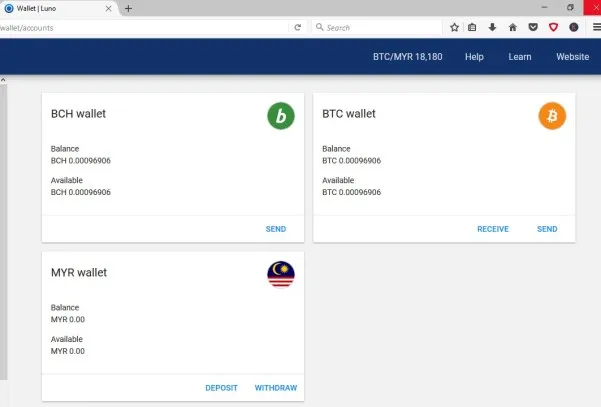The height and width of the screenshot is (407, 601).
Task: Click the BCH wallet green coin icon
Action: click(281, 116)
